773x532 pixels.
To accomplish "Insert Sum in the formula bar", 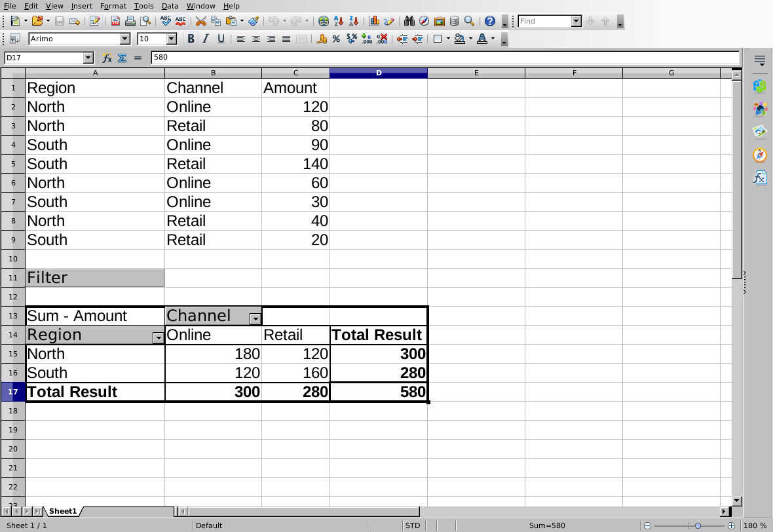I will (123, 58).
